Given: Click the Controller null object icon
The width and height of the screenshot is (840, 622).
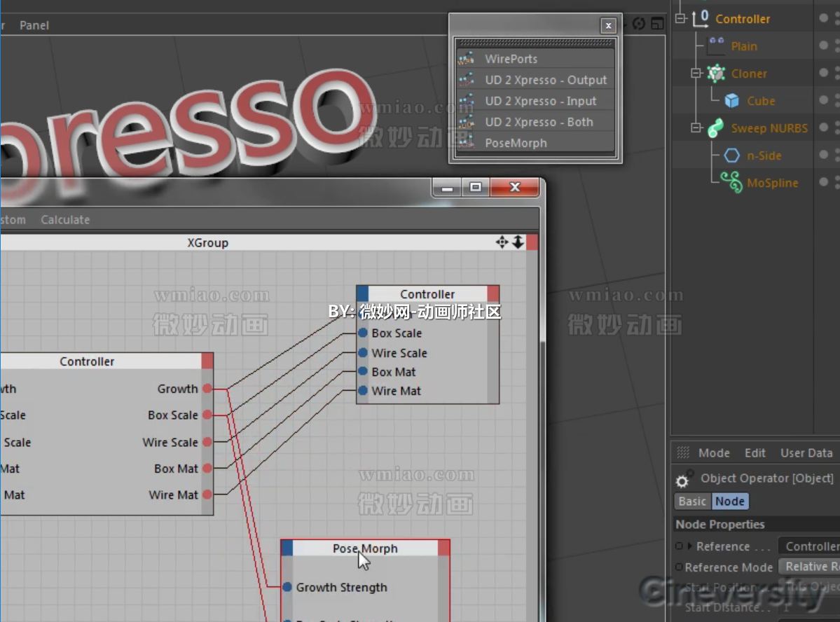Looking at the screenshot, I should tap(699, 19).
